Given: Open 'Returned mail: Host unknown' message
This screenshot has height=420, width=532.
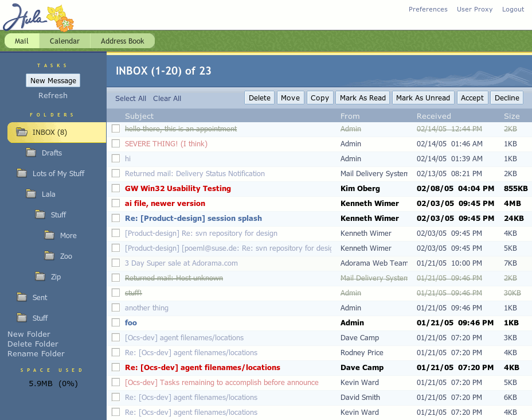Looking at the screenshot, I should coord(174,278).
